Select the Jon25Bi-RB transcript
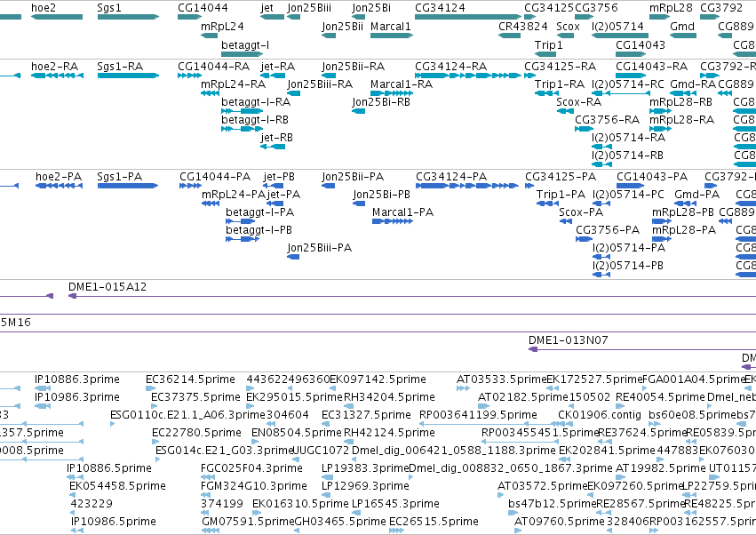This screenshot has width=756, height=535. [x=358, y=111]
